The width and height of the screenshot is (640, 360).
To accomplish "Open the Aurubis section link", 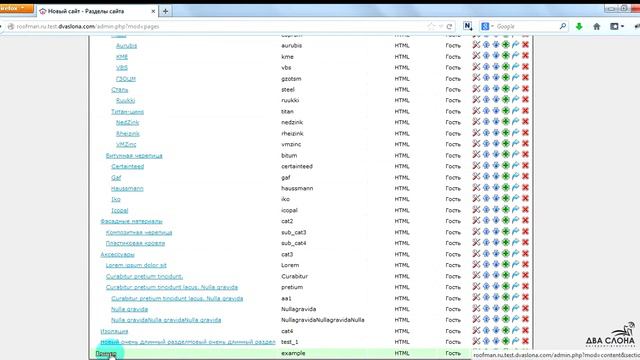I will (127, 46).
